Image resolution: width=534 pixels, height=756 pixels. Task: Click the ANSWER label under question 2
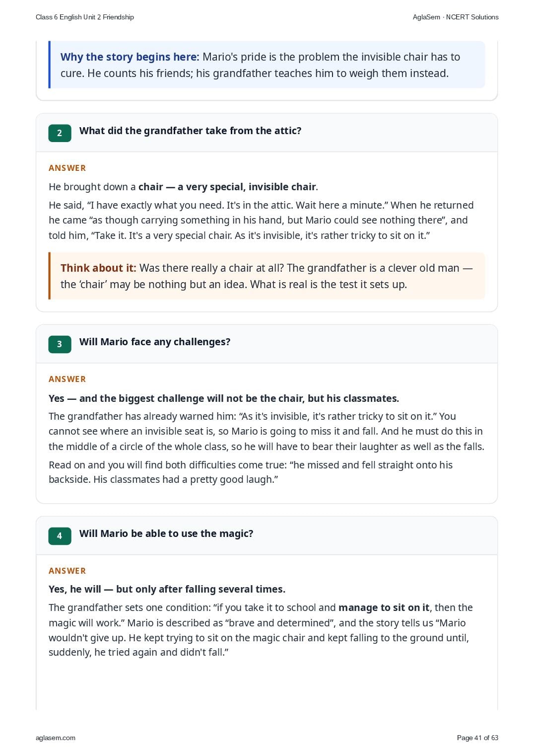pos(67,168)
